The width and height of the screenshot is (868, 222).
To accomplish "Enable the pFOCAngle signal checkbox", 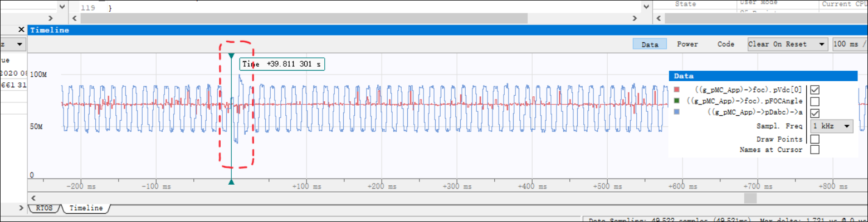I will 815,101.
